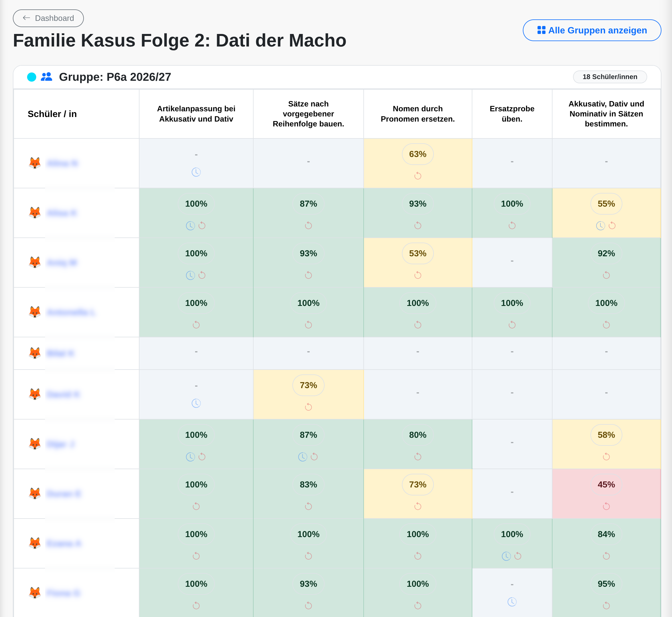Click retry icon under 73% Sätze score
The height and width of the screenshot is (617, 672).
[308, 407]
